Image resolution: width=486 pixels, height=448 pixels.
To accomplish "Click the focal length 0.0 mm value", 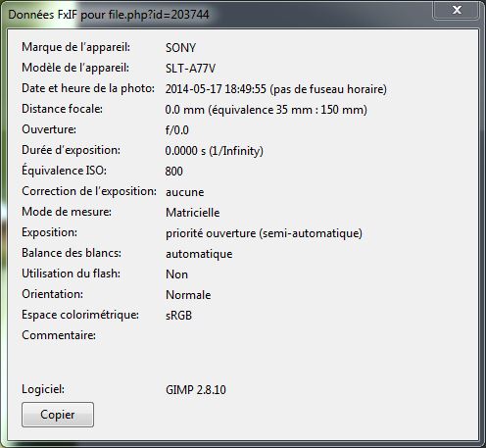I will coord(267,110).
